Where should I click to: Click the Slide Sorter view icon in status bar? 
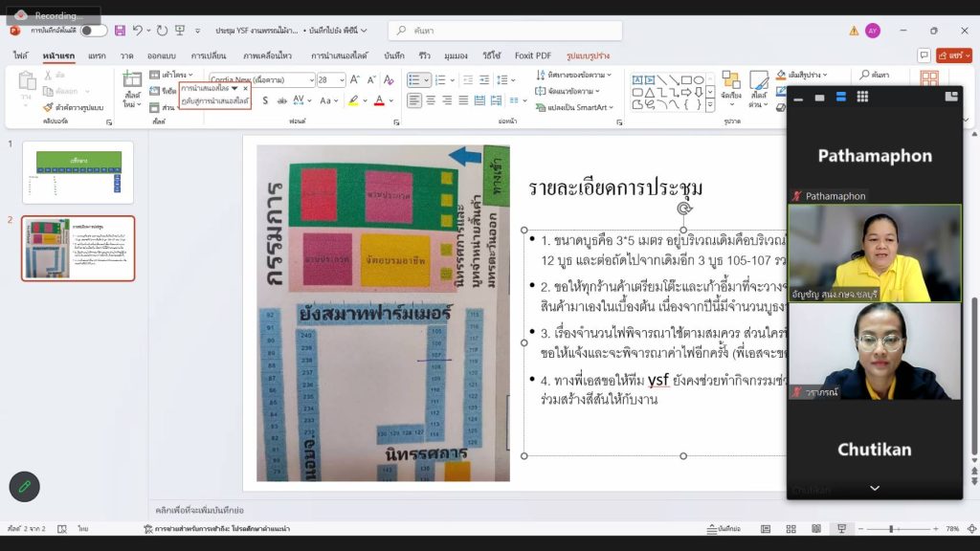[x=791, y=529]
